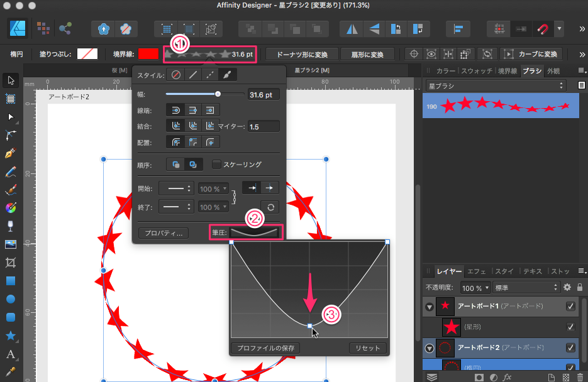This screenshot has height=382, width=588.
Task: Choose the no-stroke style icon
Action: [x=177, y=75]
